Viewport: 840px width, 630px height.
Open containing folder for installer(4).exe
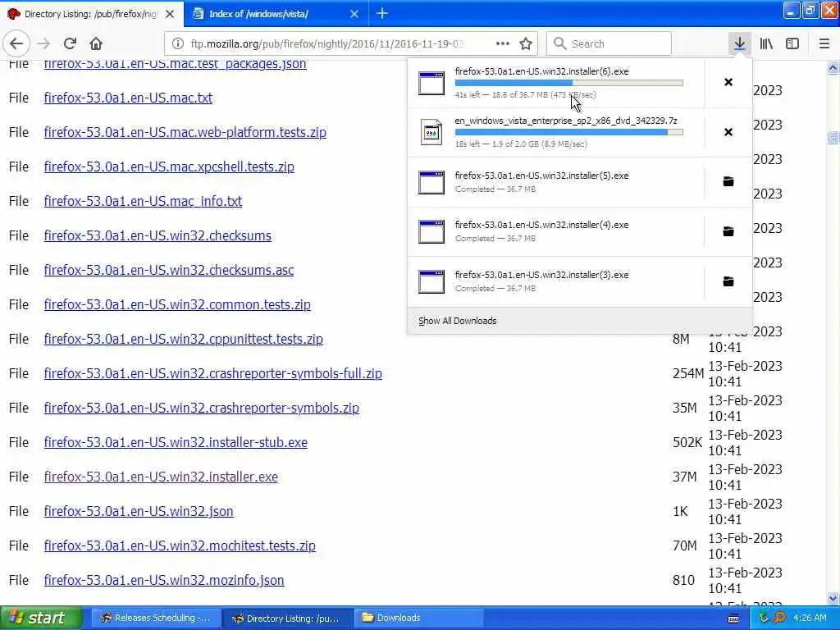tap(728, 231)
